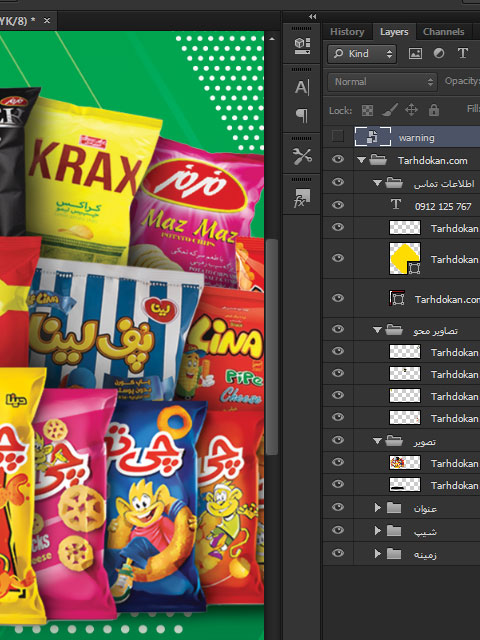The image size is (480, 640).
Task: Switch to the Channels tab
Action: [x=443, y=32]
